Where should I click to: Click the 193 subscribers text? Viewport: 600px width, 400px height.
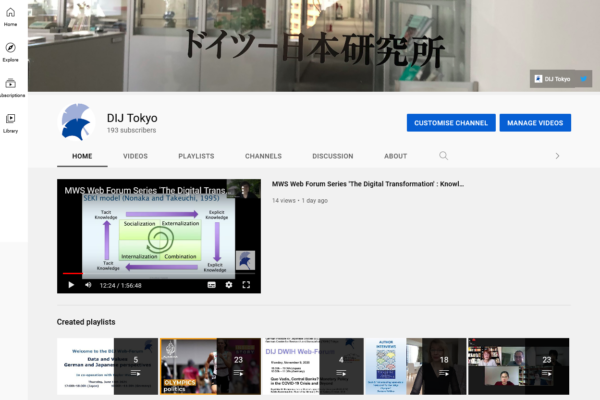[131, 130]
